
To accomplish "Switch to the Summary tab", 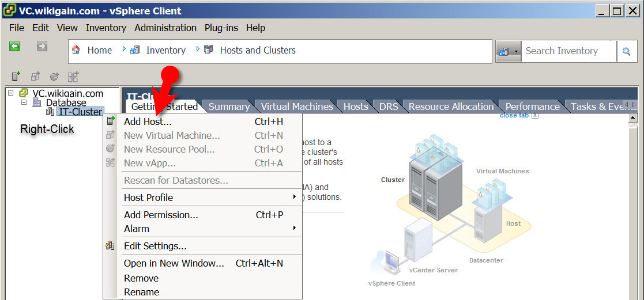I will [229, 107].
